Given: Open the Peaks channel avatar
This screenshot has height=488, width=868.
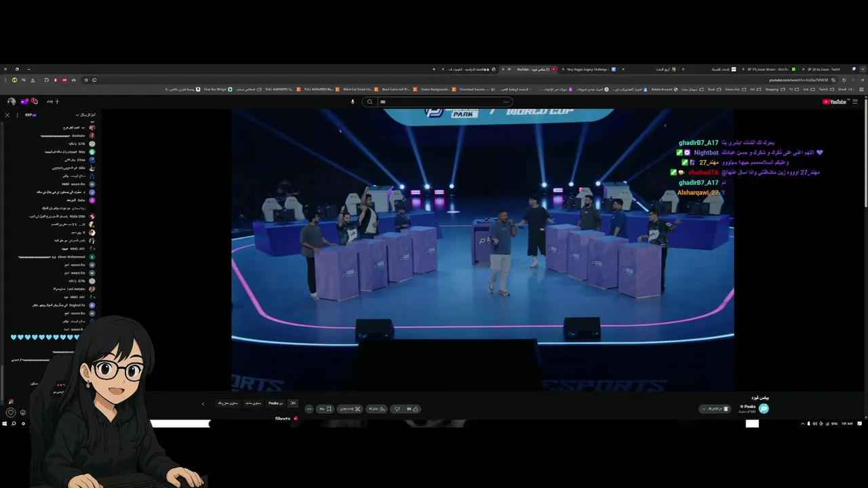Looking at the screenshot, I should 764,409.
